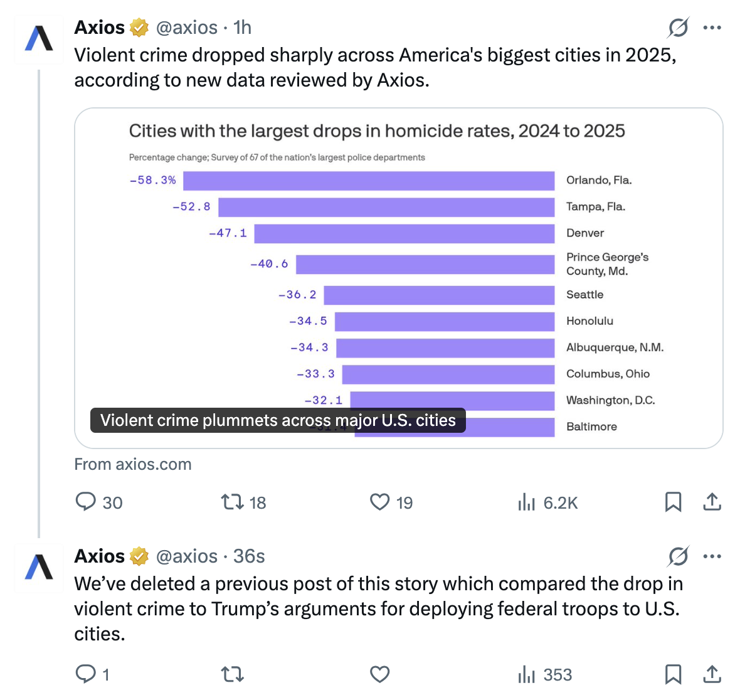
Task: Bookmark the first Axios tweet
Action: 673,502
